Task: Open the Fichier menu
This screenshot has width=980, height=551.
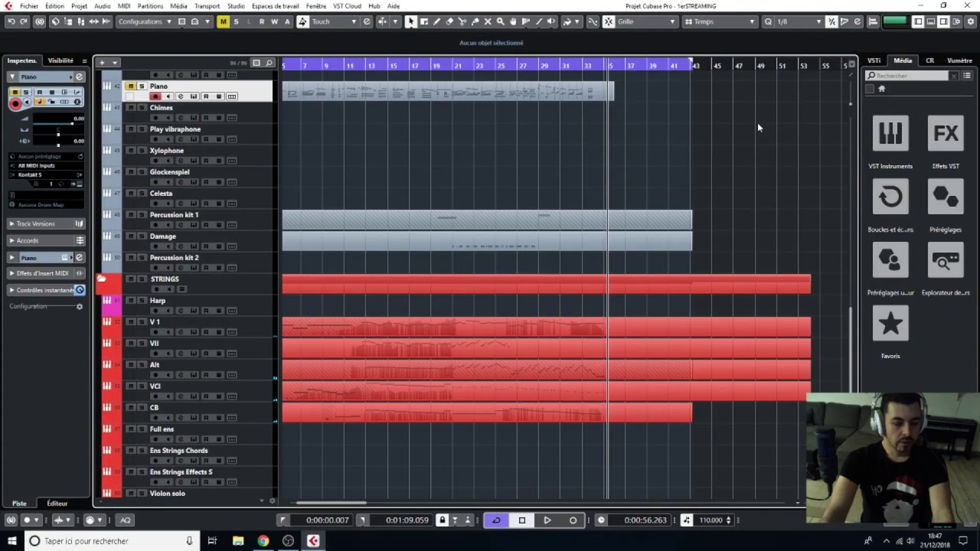Action: [29, 6]
